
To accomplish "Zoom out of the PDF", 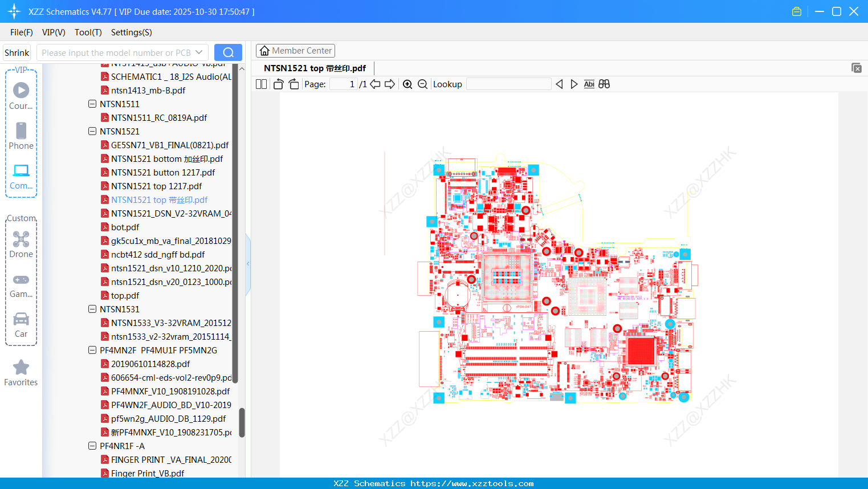I will coord(422,84).
